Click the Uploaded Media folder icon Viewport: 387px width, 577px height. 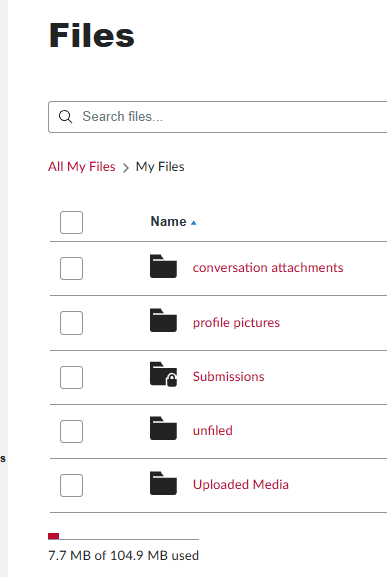pos(163,483)
